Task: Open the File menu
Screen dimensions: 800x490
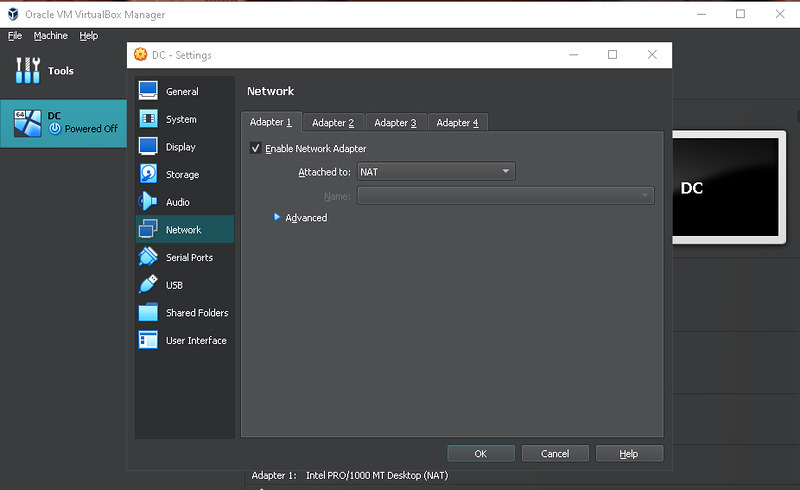Action: (15, 35)
